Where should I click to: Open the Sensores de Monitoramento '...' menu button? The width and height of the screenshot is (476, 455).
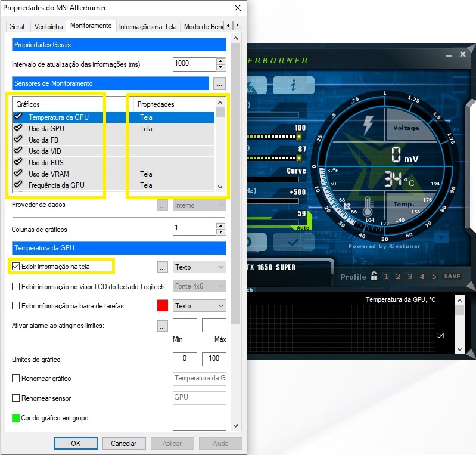219,83
